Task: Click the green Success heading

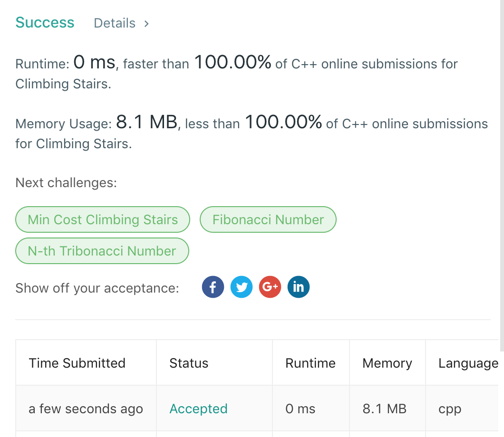Action: 45,22
